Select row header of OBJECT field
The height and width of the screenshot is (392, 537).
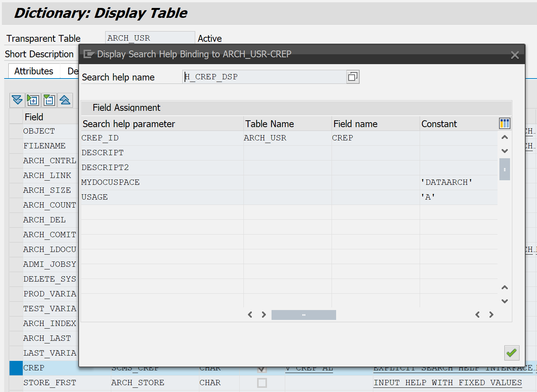click(16, 131)
